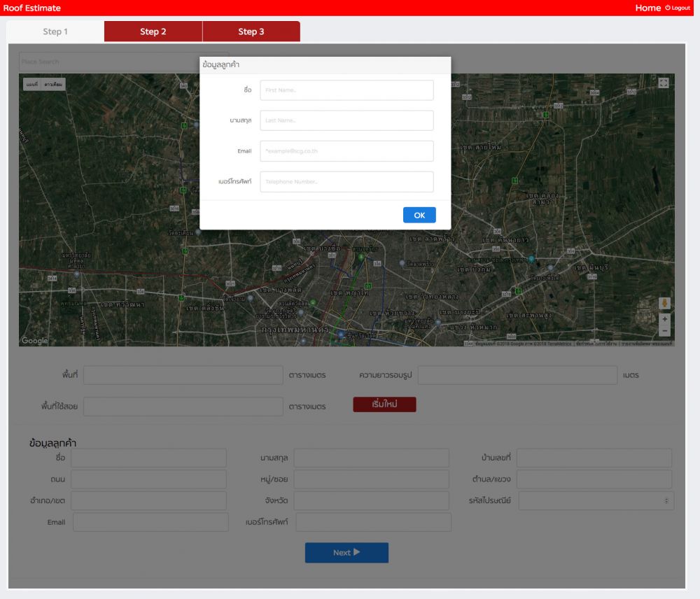Go to the Step 3 tab
The image size is (700, 599).
click(251, 31)
